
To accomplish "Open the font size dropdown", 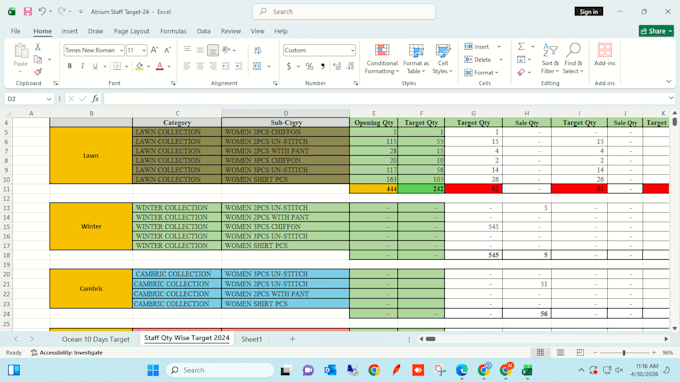I will point(144,50).
